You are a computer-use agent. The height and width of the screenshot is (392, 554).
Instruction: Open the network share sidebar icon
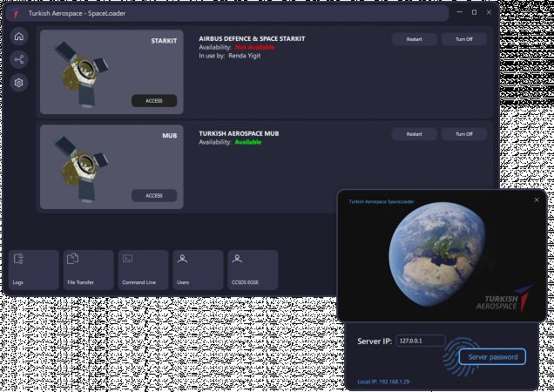coord(19,59)
